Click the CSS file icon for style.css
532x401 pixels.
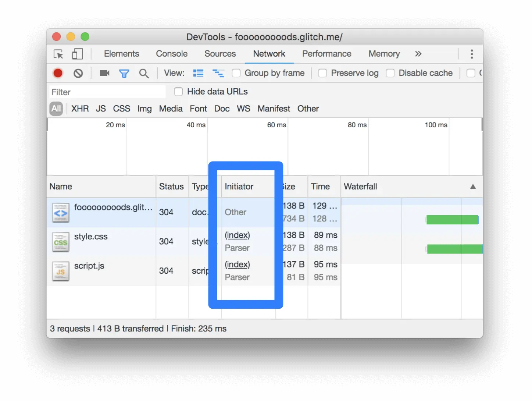[x=61, y=242]
